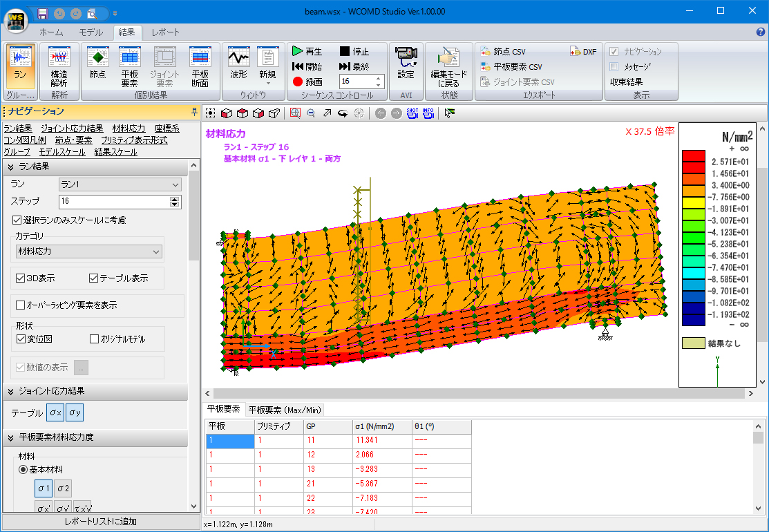Image resolution: width=769 pixels, height=532 pixels.
Task: Open the カテゴリ 材料応力 dropdown
Action: pyautogui.click(x=88, y=251)
